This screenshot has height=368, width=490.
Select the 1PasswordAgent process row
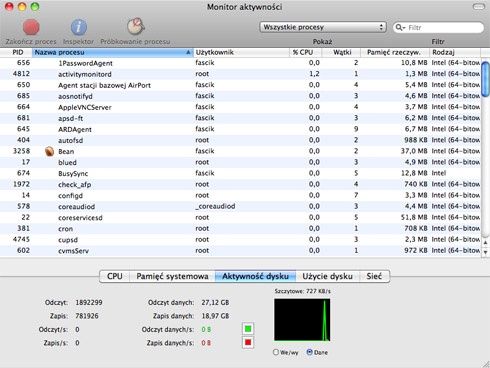point(240,63)
